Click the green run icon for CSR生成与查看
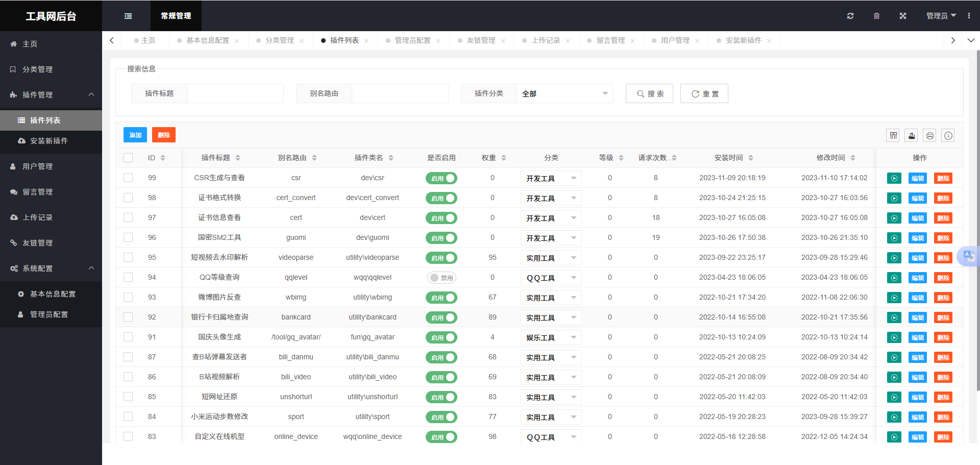Screen dimensions: 980x465 894,178
